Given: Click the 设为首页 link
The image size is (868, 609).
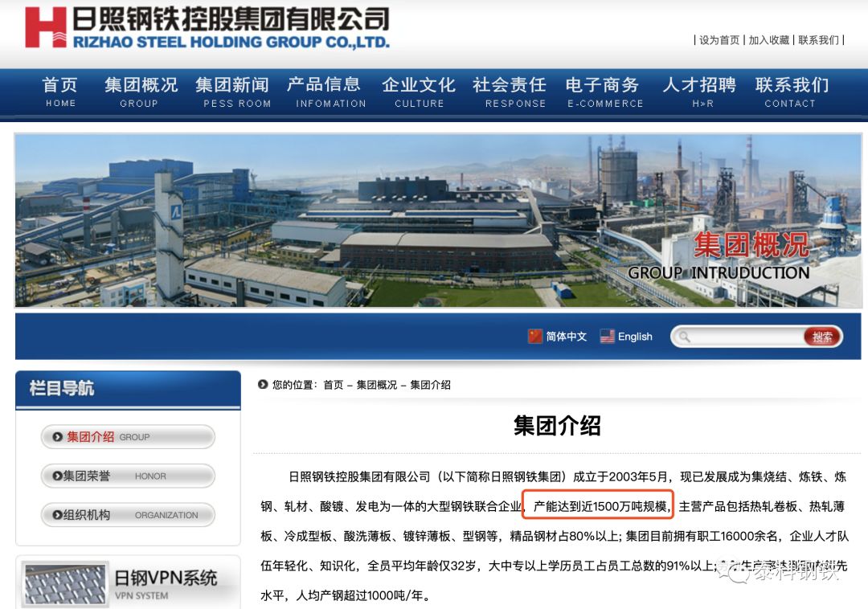Looking at the screenshot, I should [x=719, y=40].
